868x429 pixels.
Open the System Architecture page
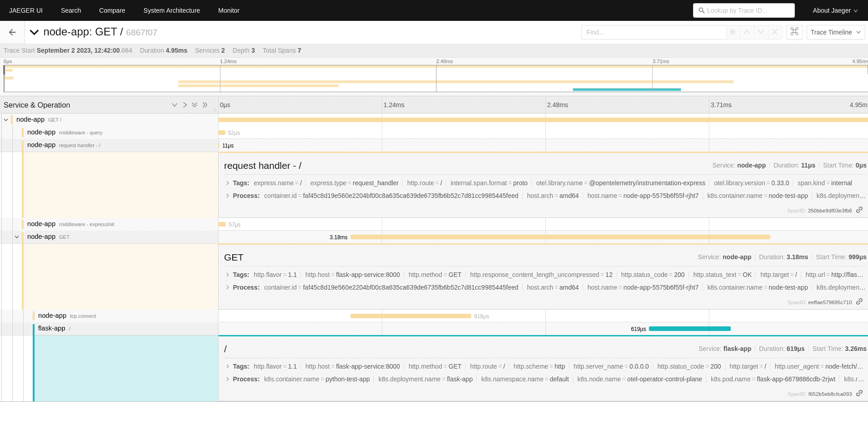tap(171, 10)
